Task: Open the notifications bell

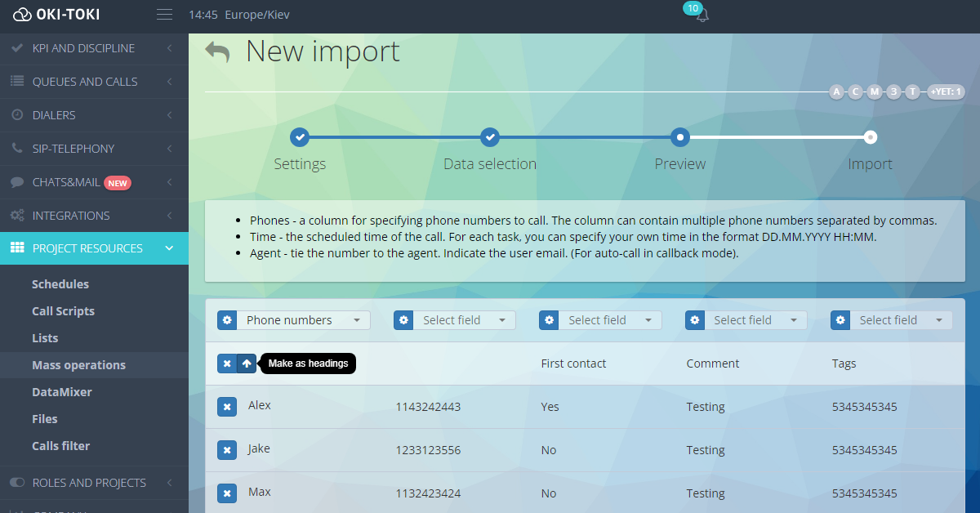Action: 702,16
